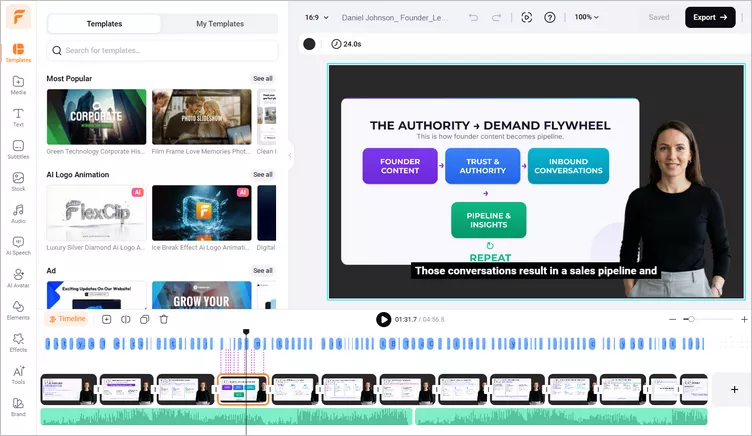752x436 pixels.
Task: Switch to the My Templates tab
Action: [220, 24]
